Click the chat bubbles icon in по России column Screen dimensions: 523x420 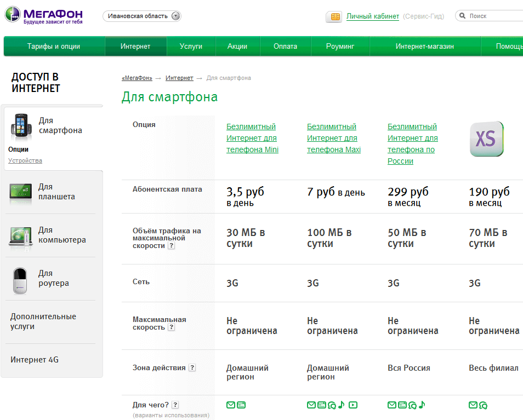click(x=413, y=405)
